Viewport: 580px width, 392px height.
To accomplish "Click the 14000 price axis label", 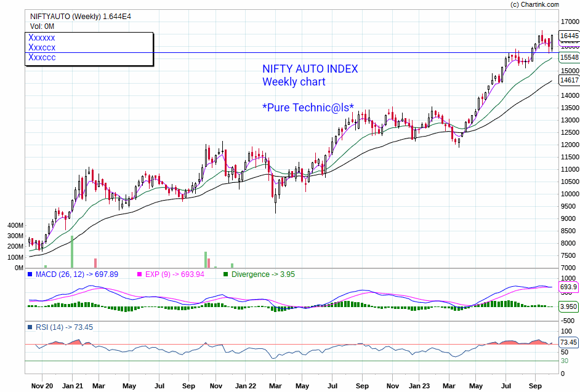I will (570, 95).
